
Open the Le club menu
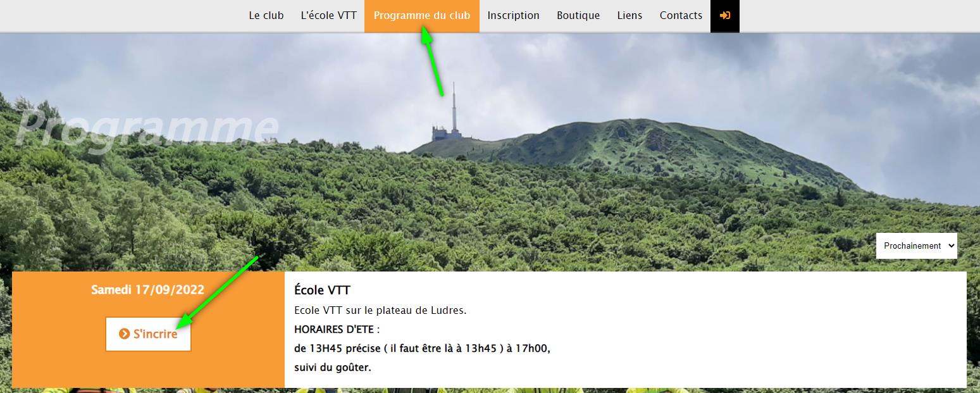pos(266,16)
